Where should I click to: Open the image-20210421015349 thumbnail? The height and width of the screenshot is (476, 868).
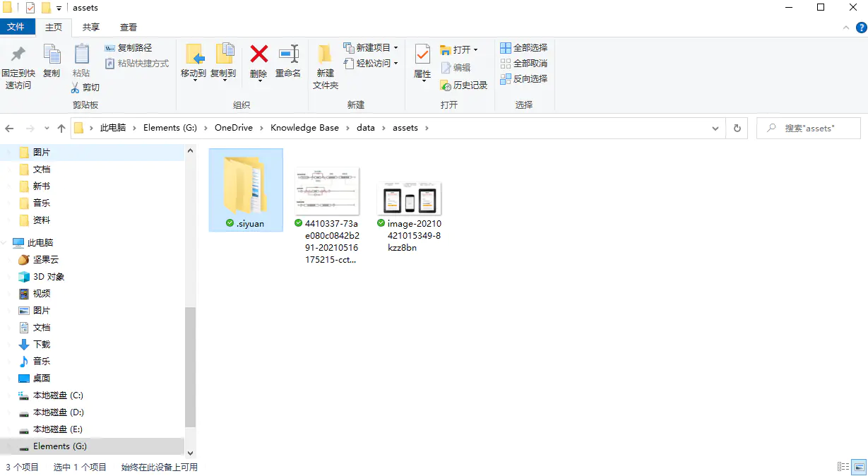tap(409, 199)
